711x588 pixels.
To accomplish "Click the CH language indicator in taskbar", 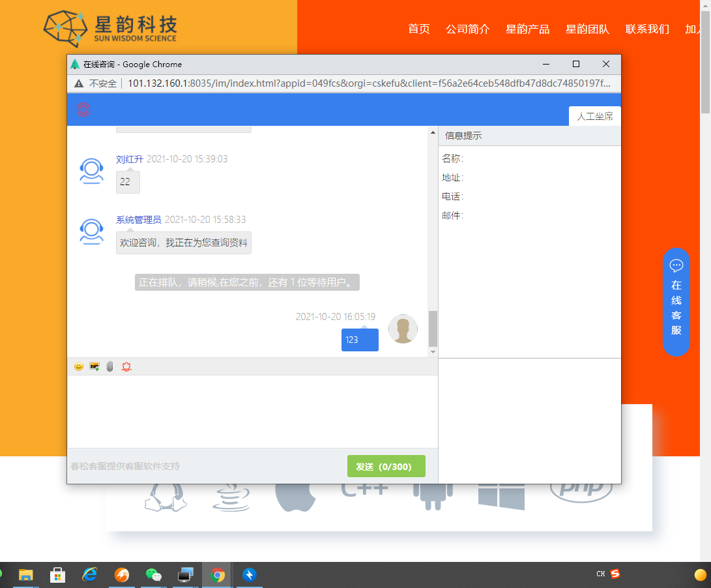I will [x=600, y=574].
